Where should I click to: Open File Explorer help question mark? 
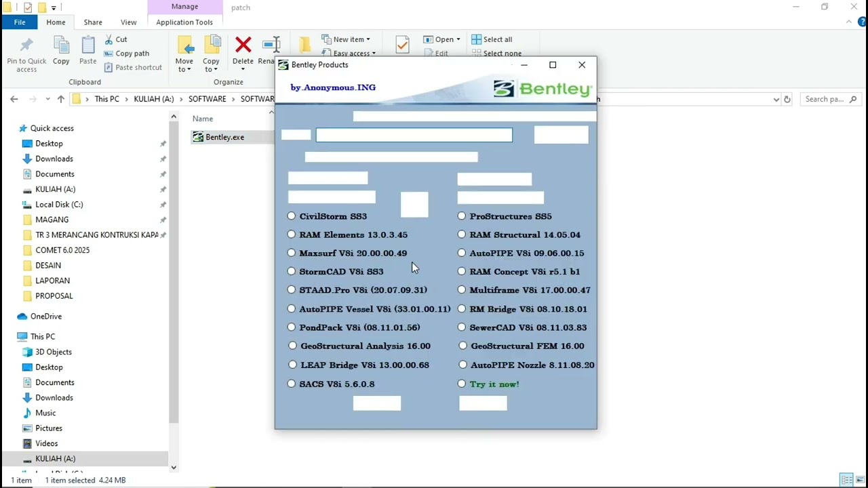coord(862,22)
